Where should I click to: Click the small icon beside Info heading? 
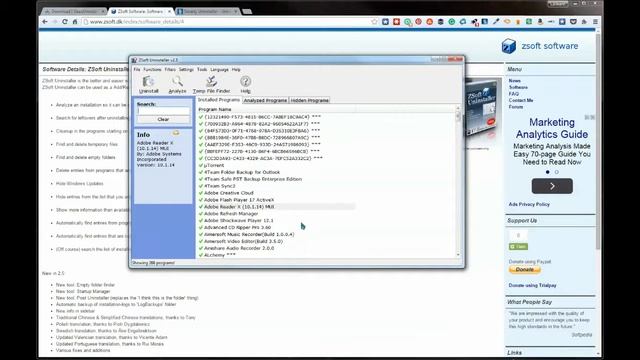(176, 133)
